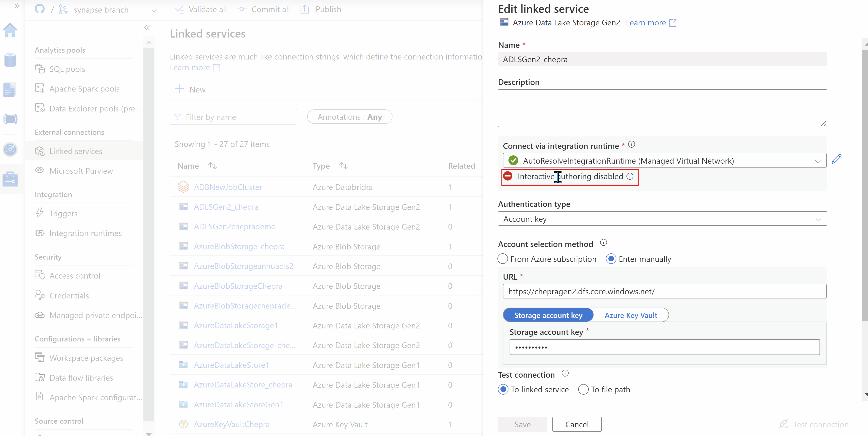
Task: Click the URL input field
Action: (664, 291)
